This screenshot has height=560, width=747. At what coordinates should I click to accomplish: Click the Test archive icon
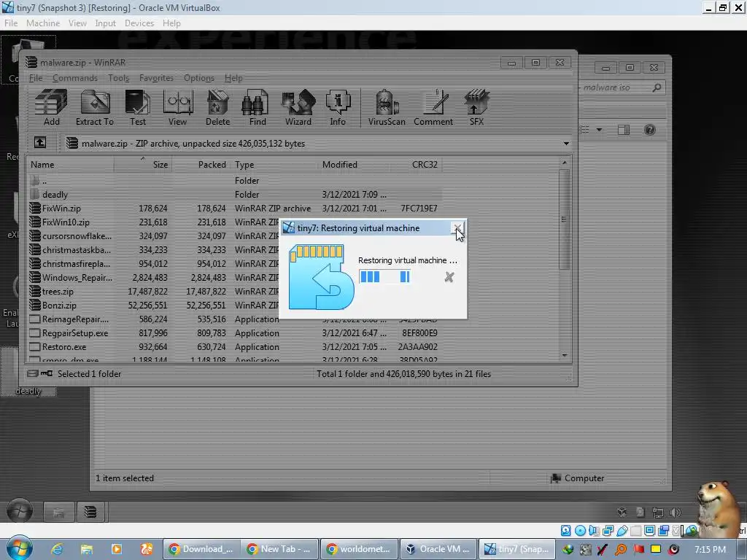click(138, 107)
